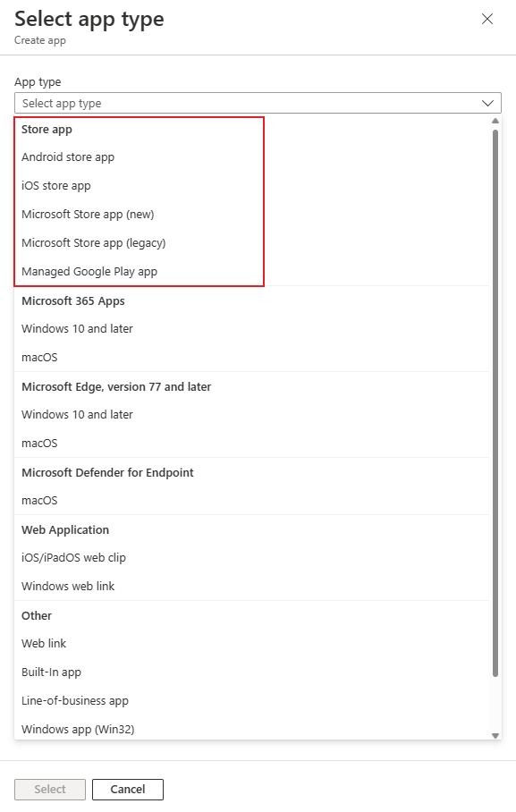Expand the App type dropdown chevron
516x812 pixels.
pos(487,103)
